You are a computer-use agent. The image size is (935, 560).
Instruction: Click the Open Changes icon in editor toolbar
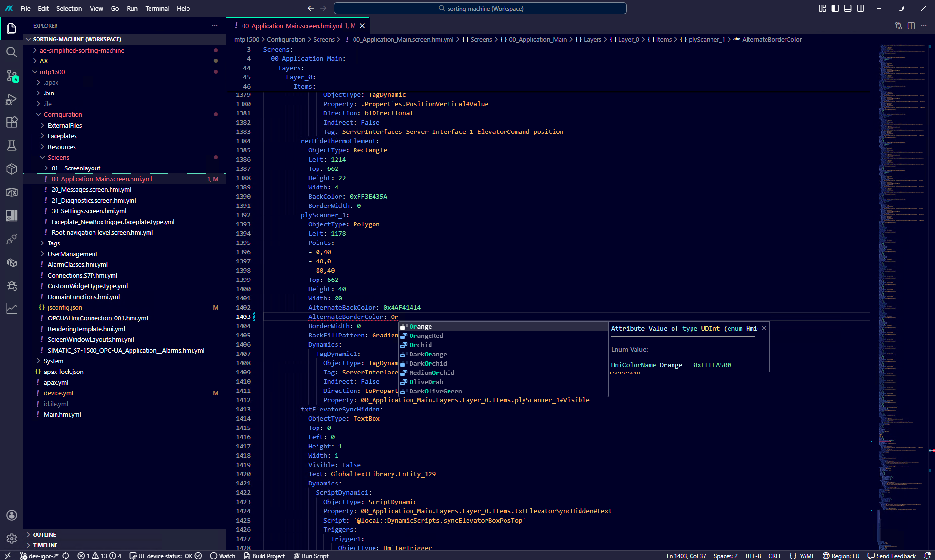pos(898,26)
